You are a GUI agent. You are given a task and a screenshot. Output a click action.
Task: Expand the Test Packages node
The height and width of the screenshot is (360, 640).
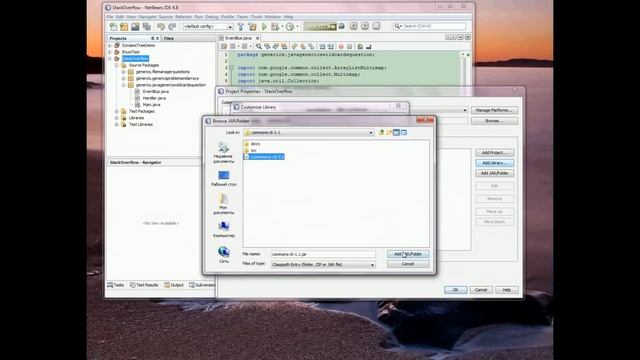[x=117, y=111]
